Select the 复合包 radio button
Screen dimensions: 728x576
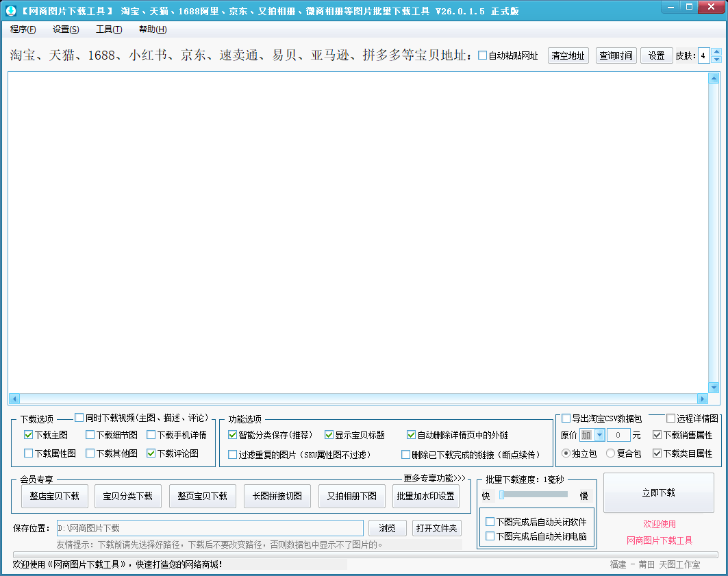pos(610,453)
